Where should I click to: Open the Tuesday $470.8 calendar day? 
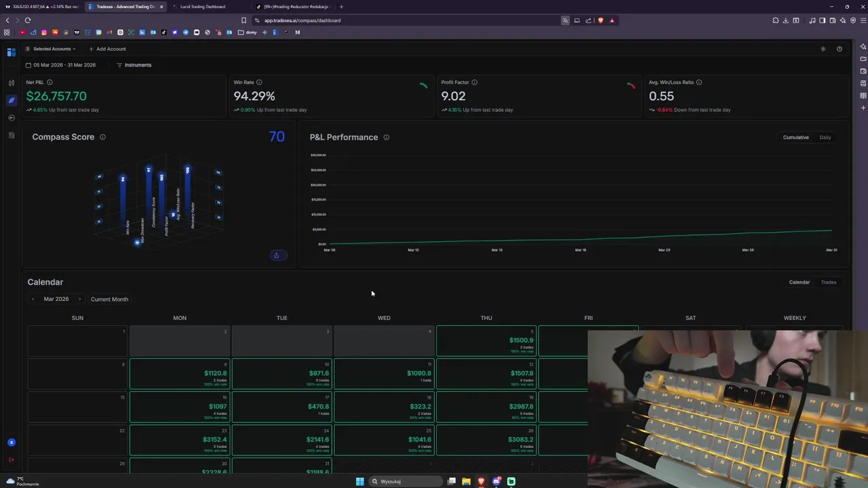point(282,407)
